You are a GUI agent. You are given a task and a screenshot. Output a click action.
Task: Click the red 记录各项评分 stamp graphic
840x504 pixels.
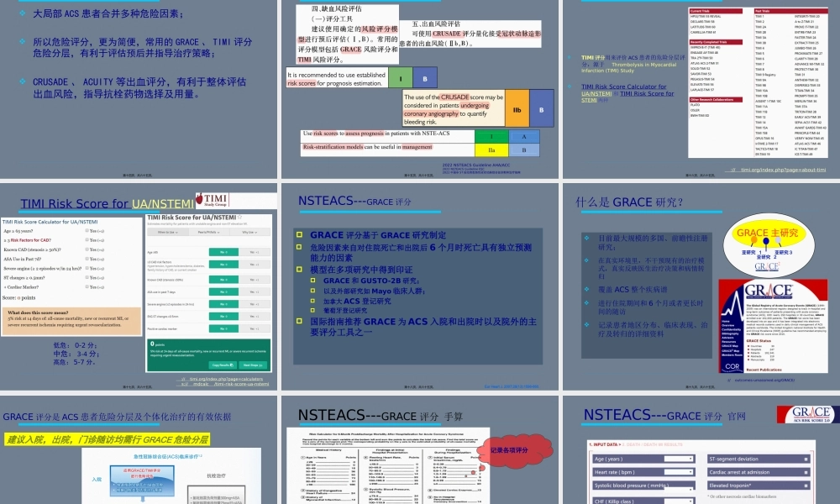(517, 449)
